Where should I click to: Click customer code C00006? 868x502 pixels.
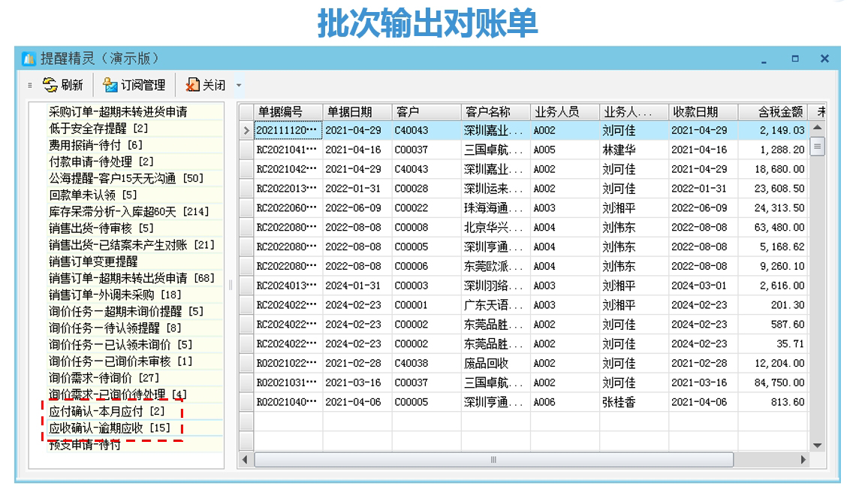coord(426,267)
